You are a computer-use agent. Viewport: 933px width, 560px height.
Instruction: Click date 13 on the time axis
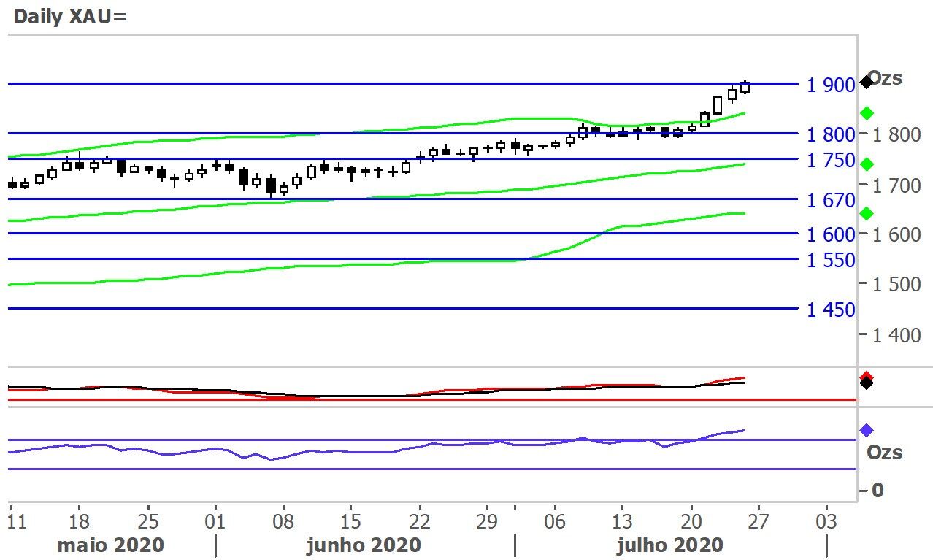(x=623, y=523)
